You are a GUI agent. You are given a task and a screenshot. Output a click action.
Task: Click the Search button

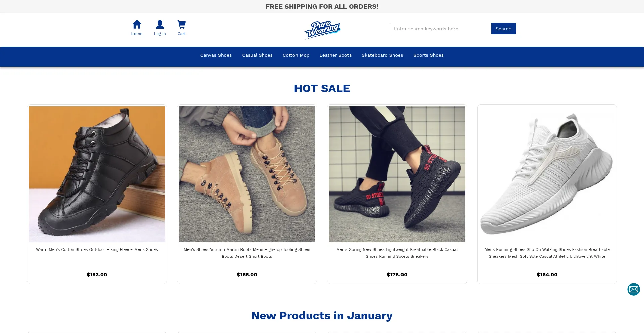coord(503,29)
